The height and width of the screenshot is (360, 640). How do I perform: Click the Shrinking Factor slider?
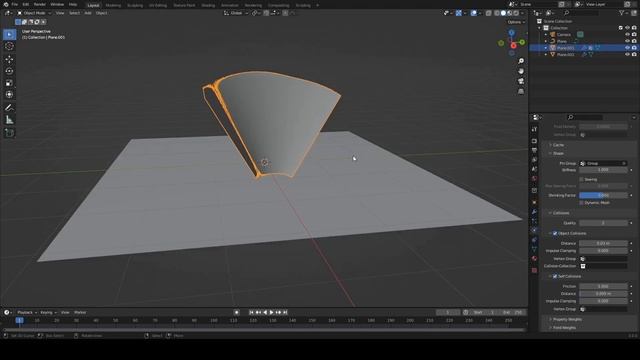click(x=603, y=196)
